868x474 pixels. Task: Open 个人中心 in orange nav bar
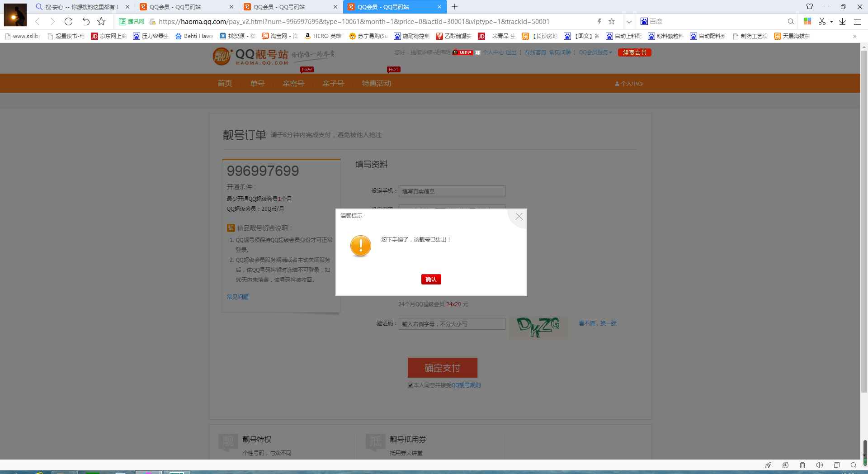pos(628,84)
